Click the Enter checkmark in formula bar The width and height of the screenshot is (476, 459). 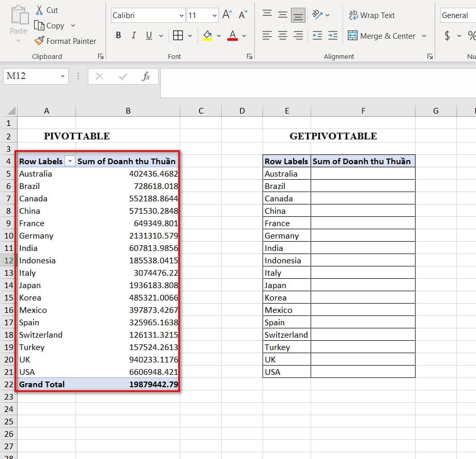(x=123, y=76)
